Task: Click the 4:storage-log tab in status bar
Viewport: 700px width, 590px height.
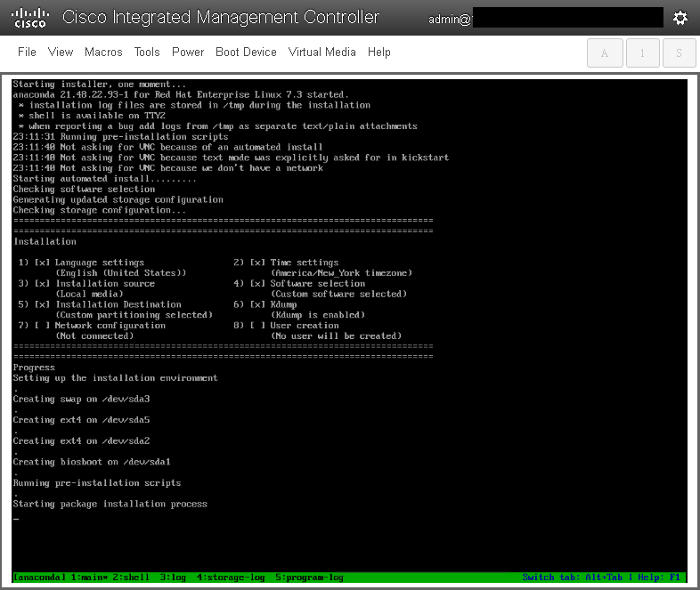Action: (231, 577)
